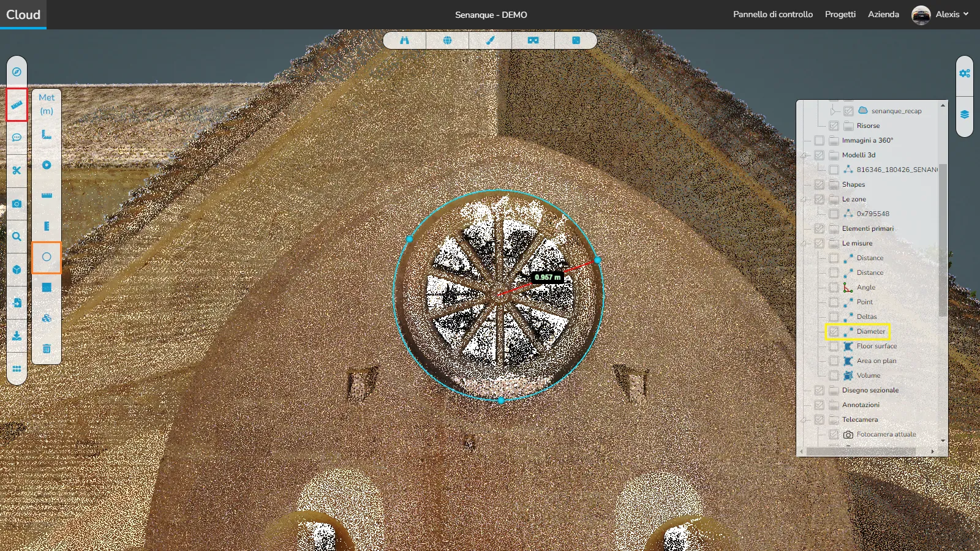
Task: Click the download export icon
Action: pos(17,335)
